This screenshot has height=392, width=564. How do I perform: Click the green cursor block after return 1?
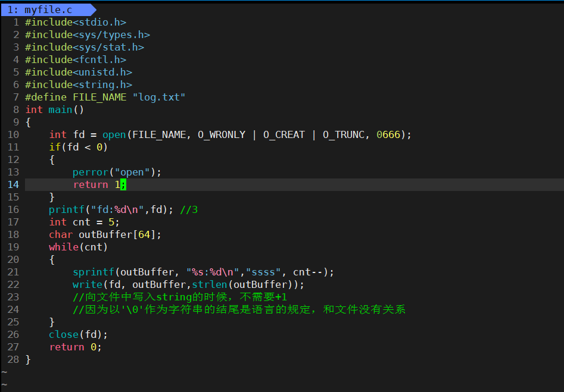click(x=123, y=184)
